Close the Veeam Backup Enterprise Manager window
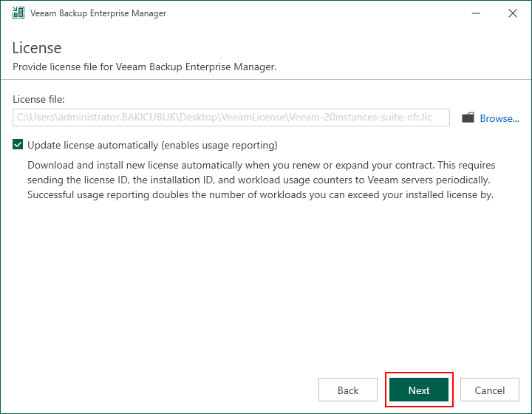The width and height of the screenshot is (532, 414). pyautogui.click(x=513, y=13)
